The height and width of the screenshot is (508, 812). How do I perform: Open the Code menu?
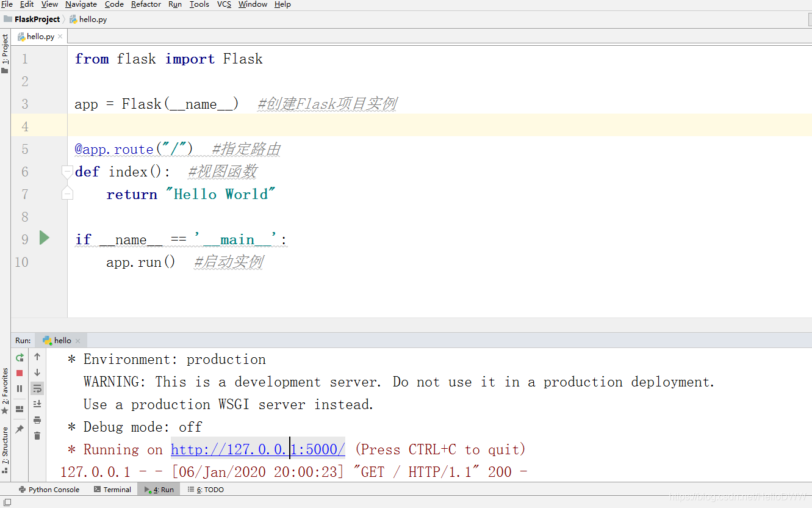pyautogui.click(x=114, y=4)
